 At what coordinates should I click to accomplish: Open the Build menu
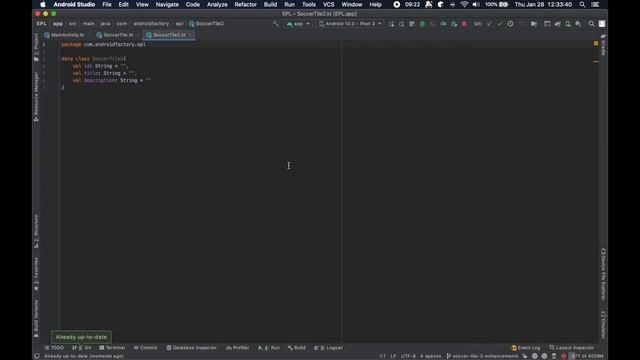pyautogui.click(x=270, y=4)
